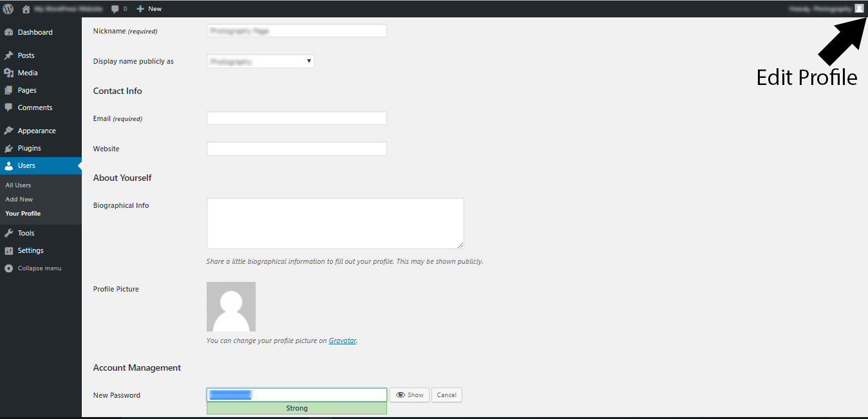
Task: Open Add New user submenu
Action: pyautogui.click(x=19, y=200)
